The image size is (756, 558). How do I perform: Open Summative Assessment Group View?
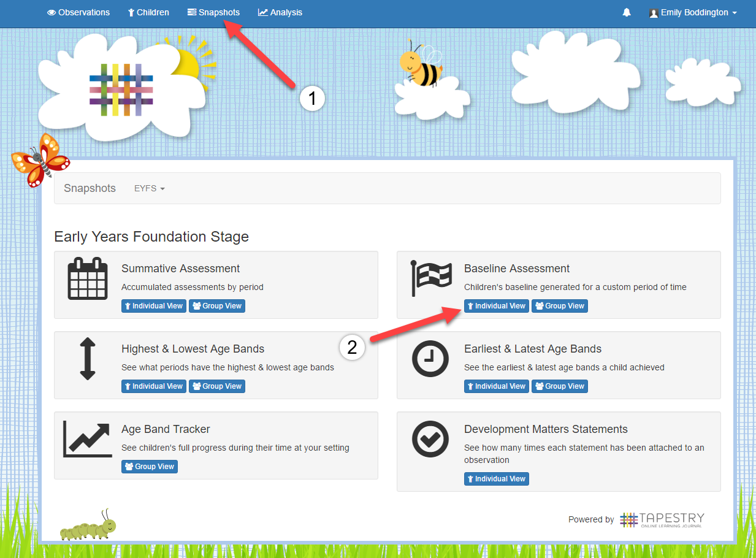click(x=217, y=306)
